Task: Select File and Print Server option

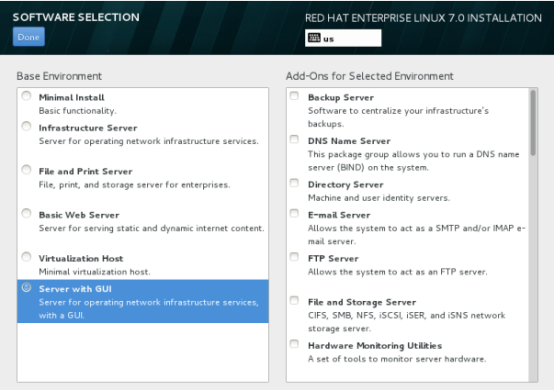Action: tap(26, 170)
